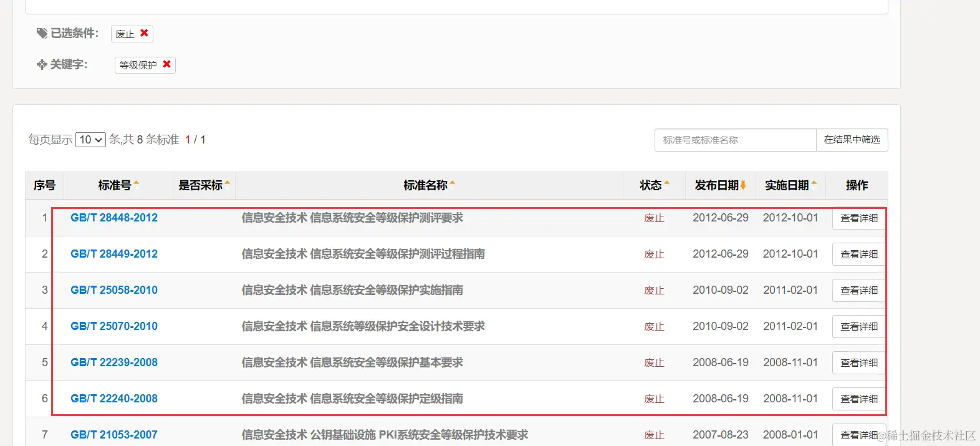
Task: Click the 关键字 label icon
Action: pos(42,64)
